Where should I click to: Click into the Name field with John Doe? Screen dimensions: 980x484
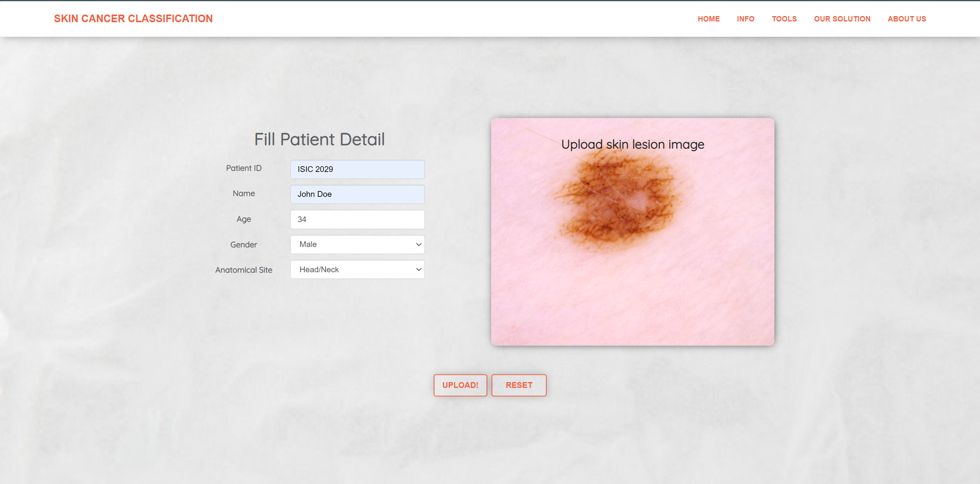(357, 194)
